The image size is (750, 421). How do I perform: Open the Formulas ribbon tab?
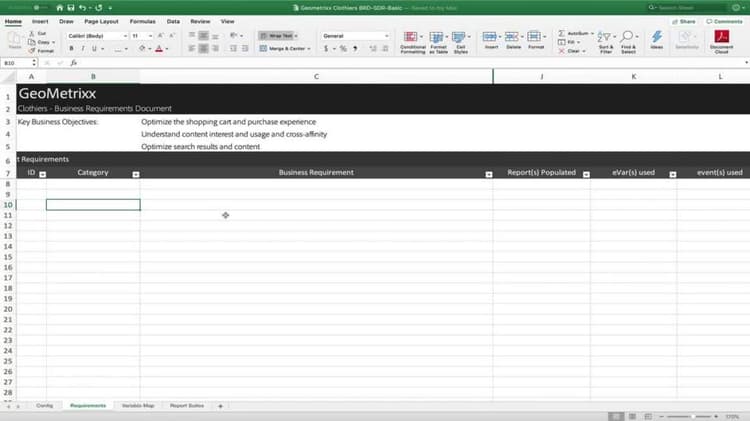[143, 22]
